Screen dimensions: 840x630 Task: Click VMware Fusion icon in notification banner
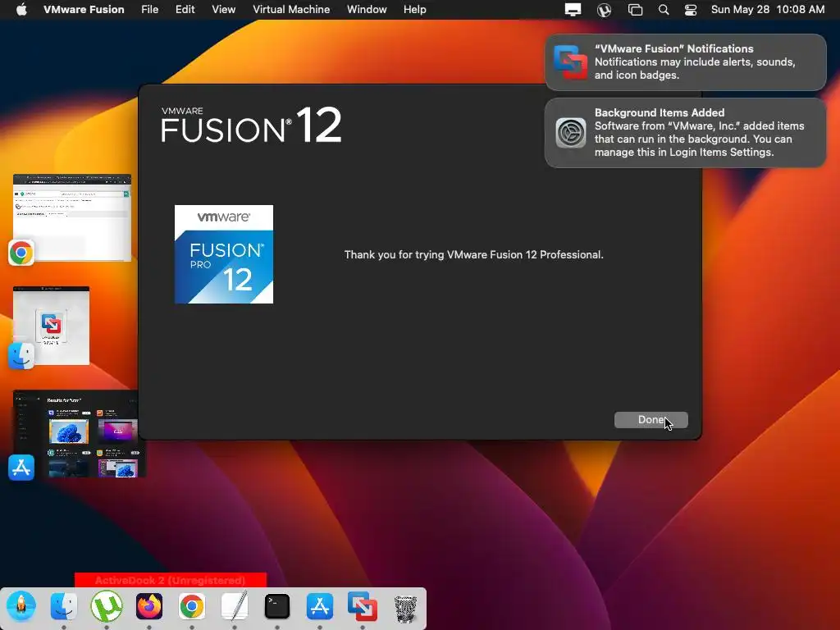point(570,62)
